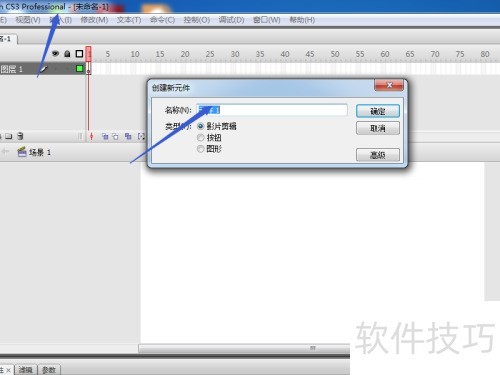The image size is (500, 375).
Task: Click the 确定 button in the dialog
Action: click(378, 111)
